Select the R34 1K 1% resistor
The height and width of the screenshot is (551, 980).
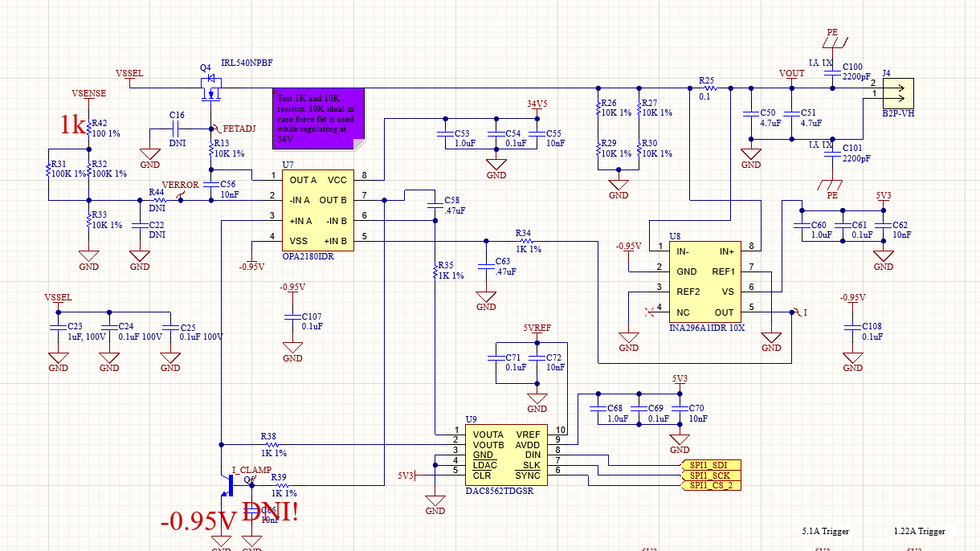tap(525, 240)
